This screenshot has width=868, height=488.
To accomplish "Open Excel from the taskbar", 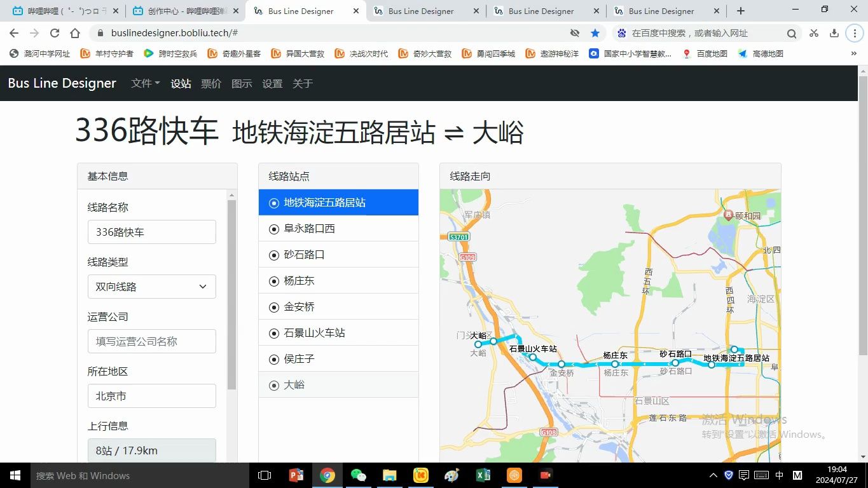I will tap(483, 475).
